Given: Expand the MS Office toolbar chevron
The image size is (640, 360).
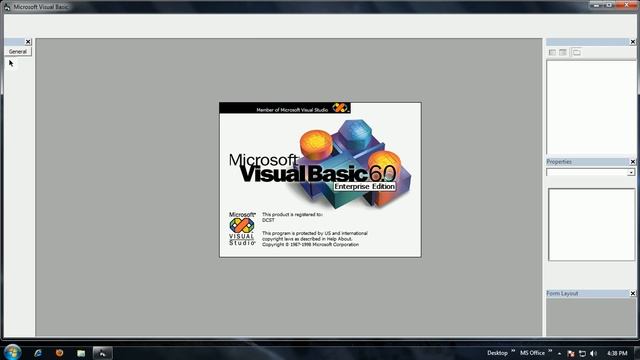Looking at the screenshot, I should click(x=550, y=351).
